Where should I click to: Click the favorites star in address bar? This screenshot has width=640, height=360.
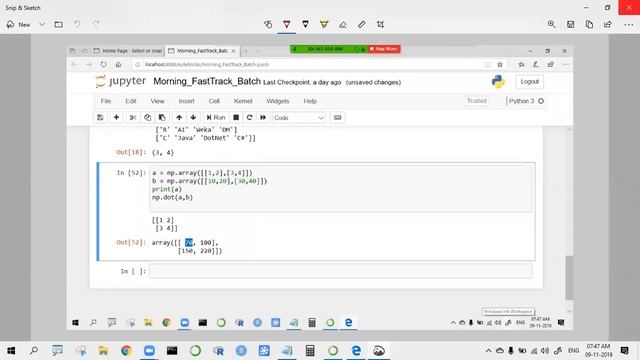click(500, 64)
